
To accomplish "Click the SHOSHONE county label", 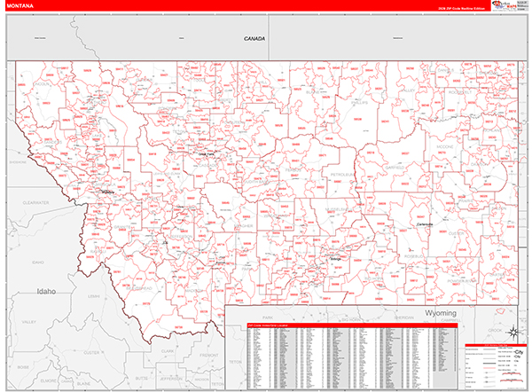I will pos(18,162).
